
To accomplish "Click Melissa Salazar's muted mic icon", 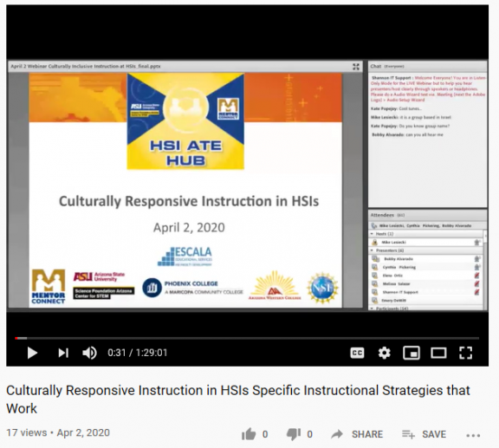I will (476, 283).
